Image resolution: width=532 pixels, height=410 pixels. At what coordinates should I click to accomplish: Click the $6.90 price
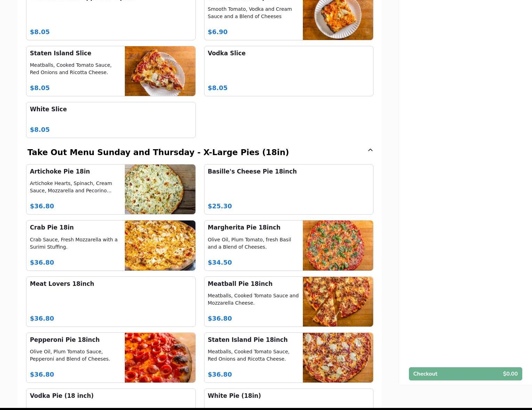click(217, 32)
